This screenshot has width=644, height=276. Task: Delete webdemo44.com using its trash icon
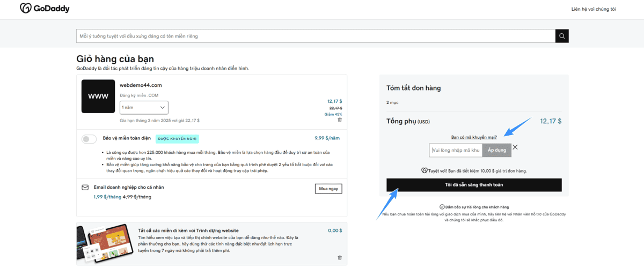click(x=339, y=120)
